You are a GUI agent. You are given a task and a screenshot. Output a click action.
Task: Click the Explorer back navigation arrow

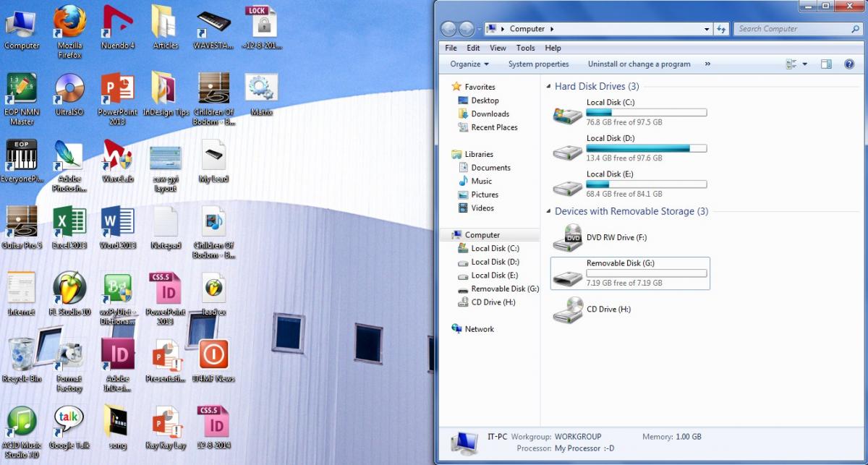point(448,29)
